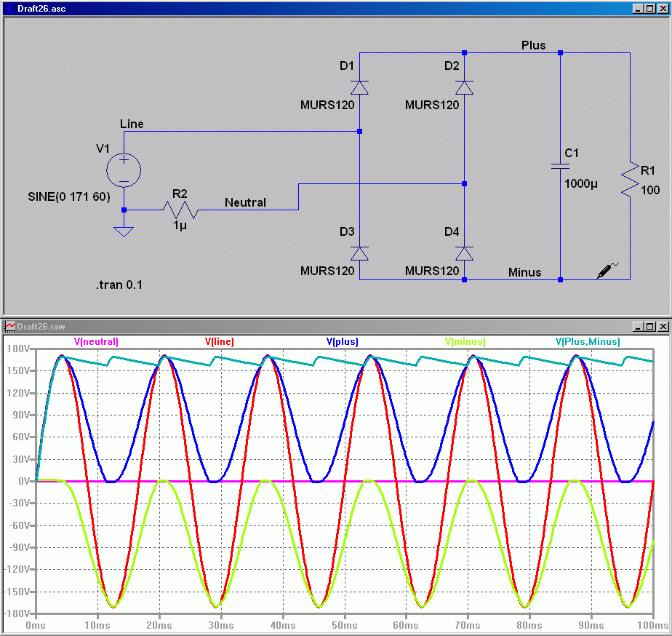672x636 pixels.
Task: Click the voltage probe cursor icon
Action: click(x=607, y=271)
